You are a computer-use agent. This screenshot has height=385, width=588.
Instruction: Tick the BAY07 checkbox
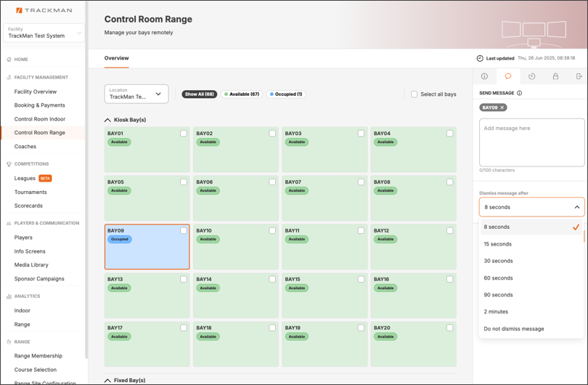361,182
